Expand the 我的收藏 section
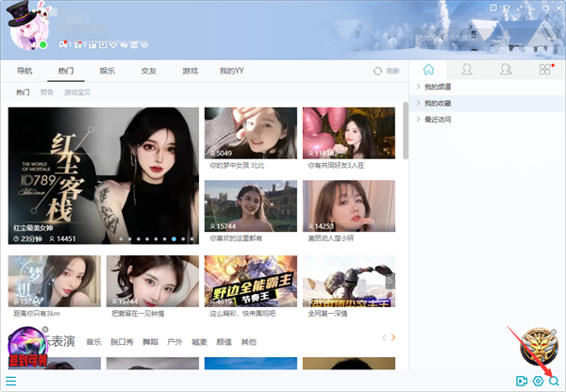Image resolution: width=566 pixels, height=392 pixels. point(439,104)
